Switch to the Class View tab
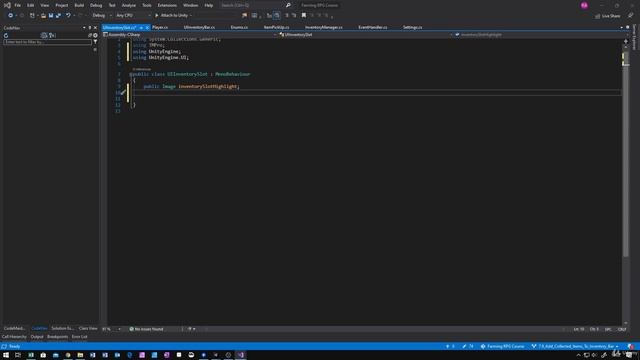This screenshot has width=640, height=360. coord(88,328)
